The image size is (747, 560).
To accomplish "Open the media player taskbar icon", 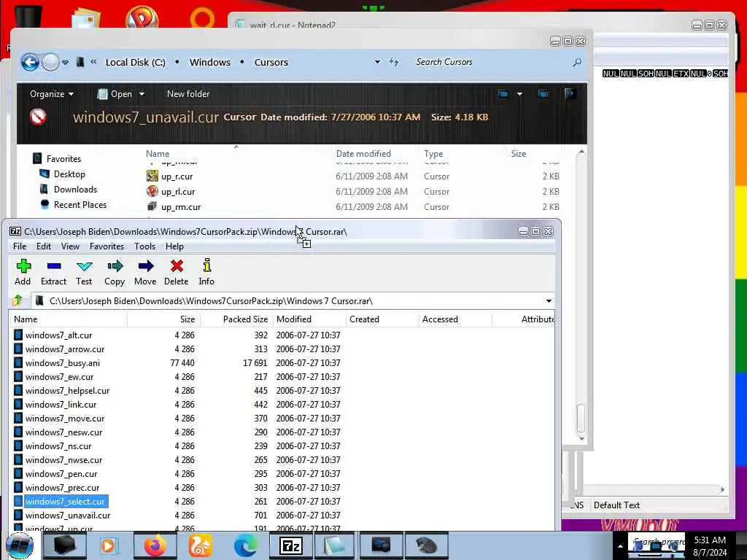I will point(110,545).
